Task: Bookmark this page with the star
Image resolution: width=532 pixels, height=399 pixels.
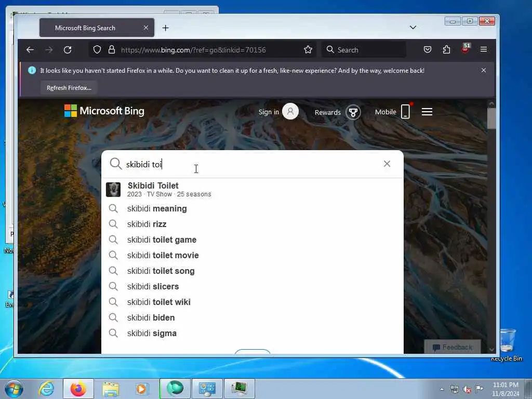Action: tap(308, 50)
